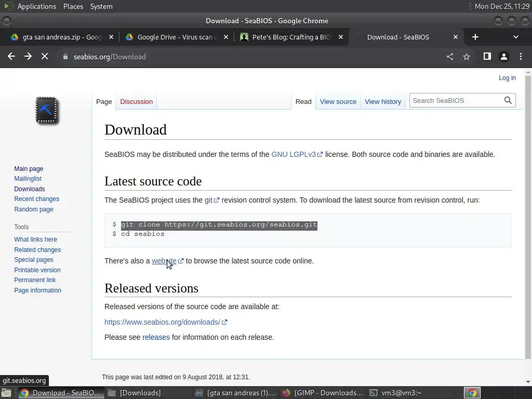This screenshot has width=532, height=399.
Task: Toggle the Chrome side panel
Action: point(487,57)
